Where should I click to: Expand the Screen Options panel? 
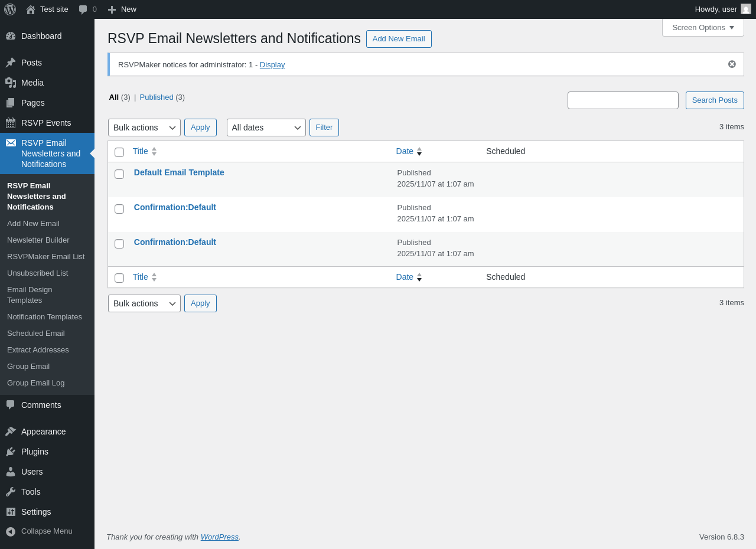click(703, 27)
